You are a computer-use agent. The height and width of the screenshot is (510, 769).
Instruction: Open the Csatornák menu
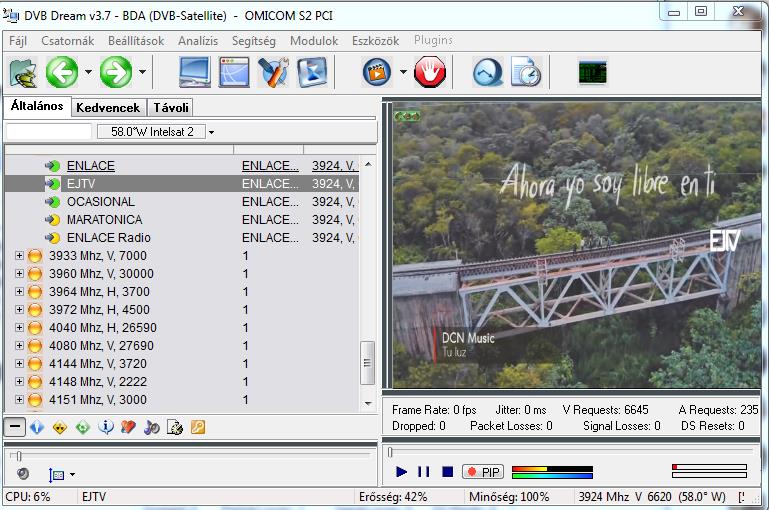pyautogui.click(x=68, y=41)
